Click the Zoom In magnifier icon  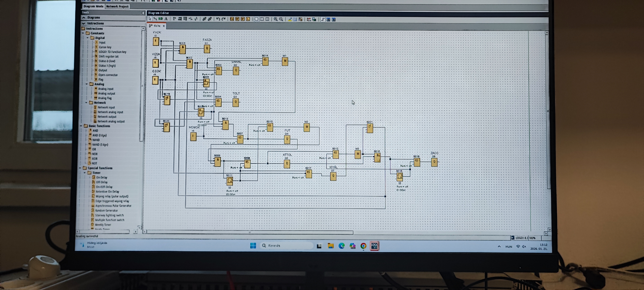point(276,19)
